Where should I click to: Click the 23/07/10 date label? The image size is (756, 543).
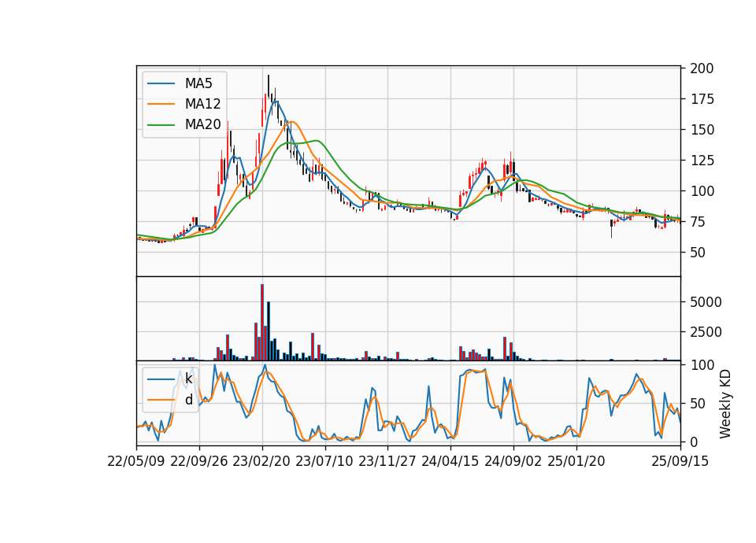pos(324,461)
